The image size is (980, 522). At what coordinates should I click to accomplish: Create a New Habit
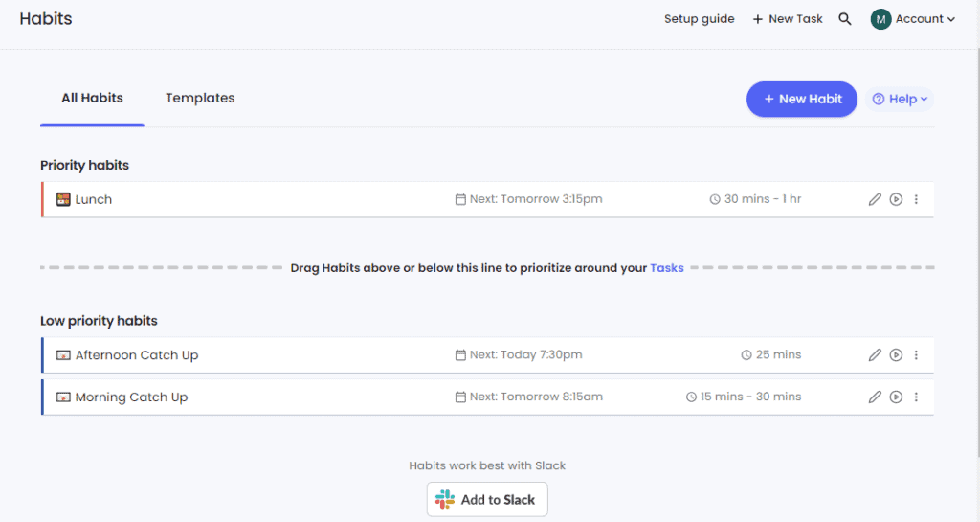coord(802,99)
